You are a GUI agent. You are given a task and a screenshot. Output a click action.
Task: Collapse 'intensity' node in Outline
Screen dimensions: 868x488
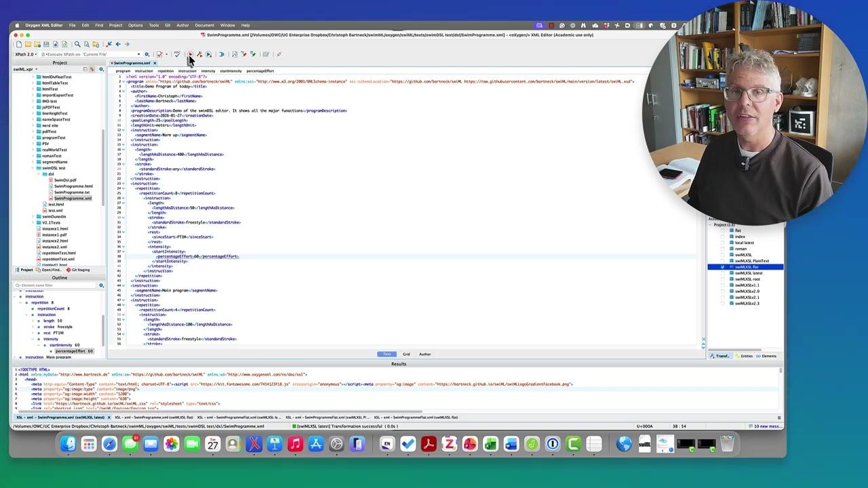coord(33,339)
